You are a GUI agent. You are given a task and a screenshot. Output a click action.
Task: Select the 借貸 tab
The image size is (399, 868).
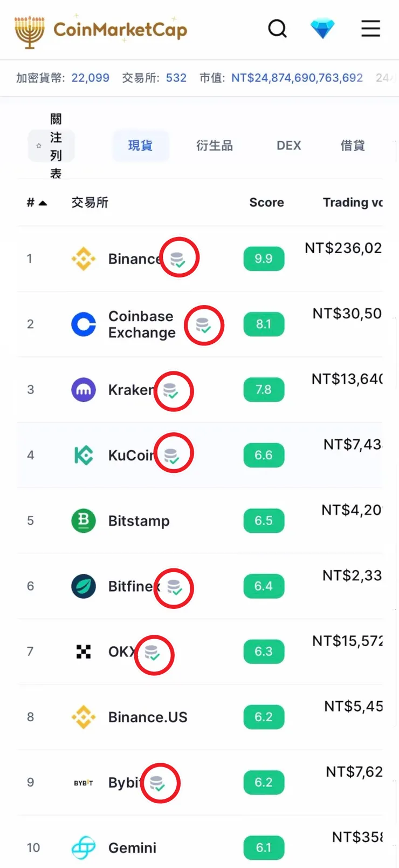353,146
